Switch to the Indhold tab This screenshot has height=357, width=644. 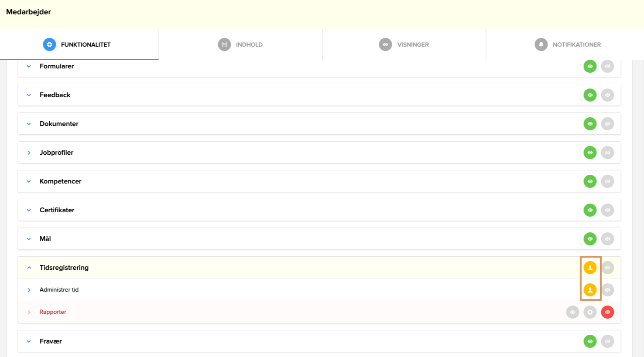click(240, 44)
